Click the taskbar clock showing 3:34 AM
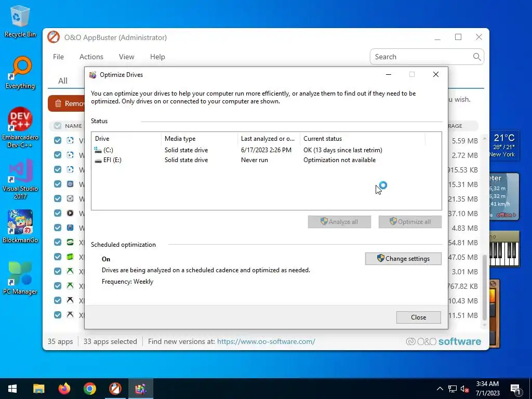The height and width of the screenshot is (399, 532). click(x=487, y=389)
